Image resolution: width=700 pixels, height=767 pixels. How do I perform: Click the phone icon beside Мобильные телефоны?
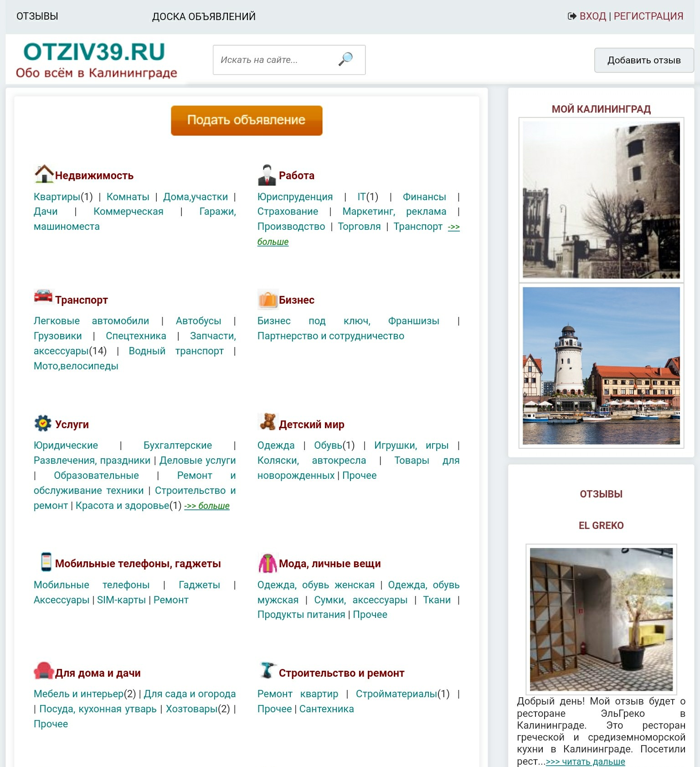tap(46, 562)
